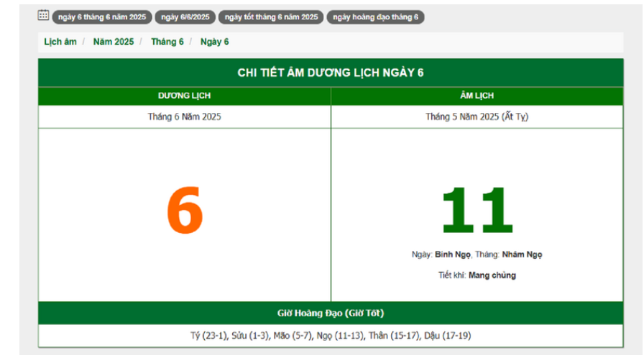Click the large green lunar day 11
This screenshot has height=358, width=644.
pyautogui.click(x=477, y=210)
